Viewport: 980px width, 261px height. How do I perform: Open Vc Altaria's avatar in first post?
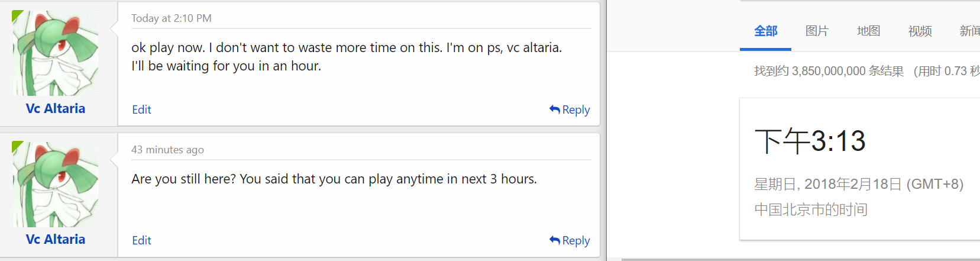[56, 53]
